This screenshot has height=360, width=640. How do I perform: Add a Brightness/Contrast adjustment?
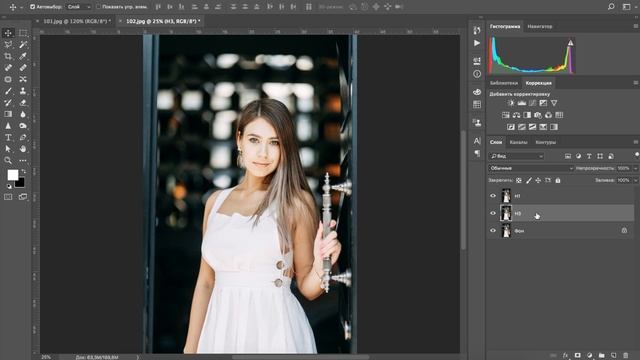point(511,103)
